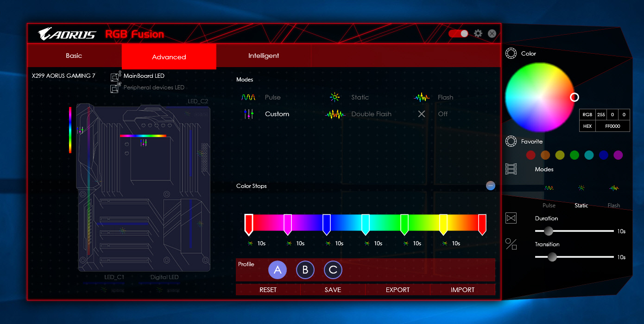
Task: Select profile A
Action: (x=278, y=270)
